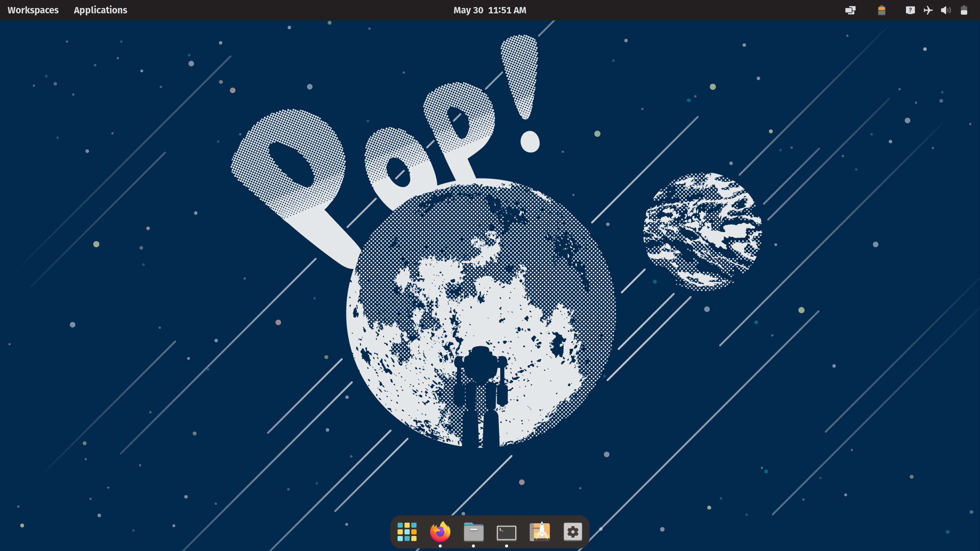Open the Applications menu
The width and height of the screenshot is (980, 551).
100,10
